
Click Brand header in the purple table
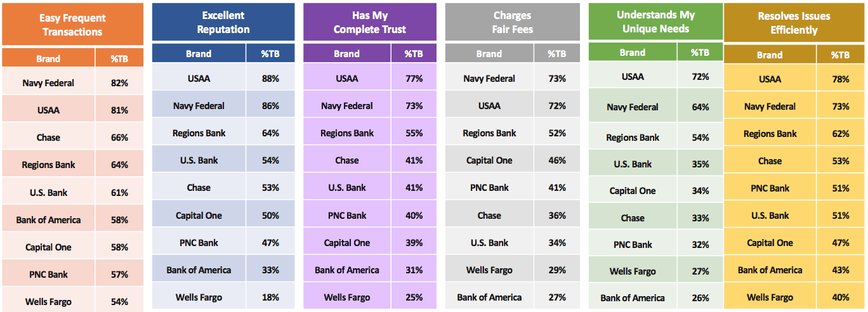click(x=346, y=54)
